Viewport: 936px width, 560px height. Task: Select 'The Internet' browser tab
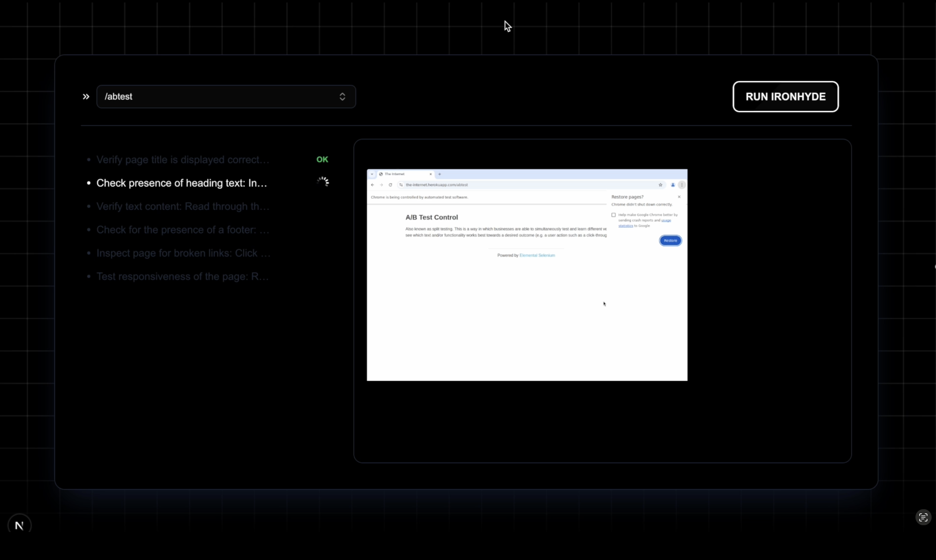[400, 174]
